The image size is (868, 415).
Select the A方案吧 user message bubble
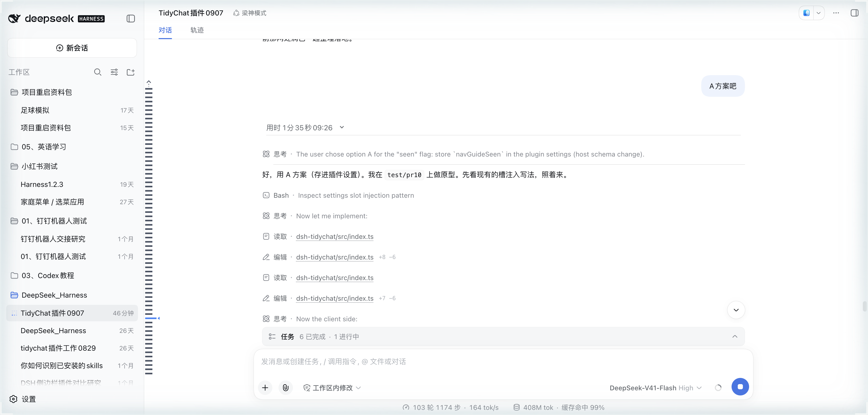(x=723, y=86)
